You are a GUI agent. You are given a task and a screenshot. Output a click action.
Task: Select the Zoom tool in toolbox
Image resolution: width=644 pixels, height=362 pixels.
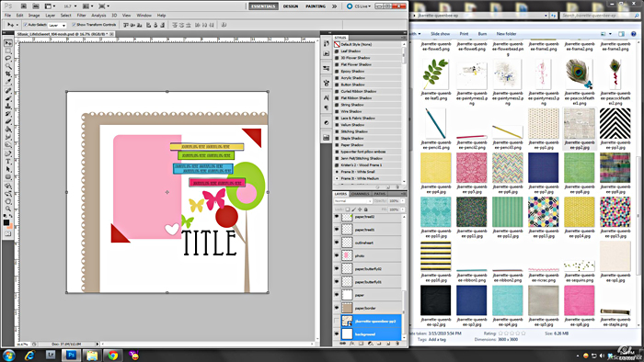7,209
